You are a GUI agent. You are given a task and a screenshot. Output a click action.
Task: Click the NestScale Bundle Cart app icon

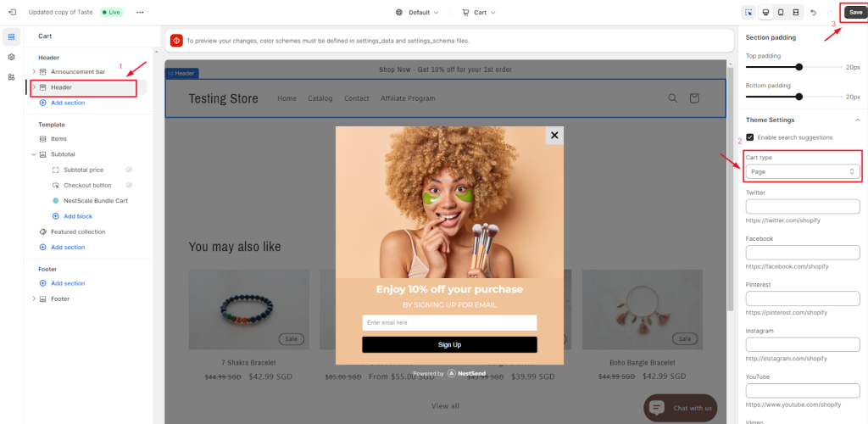[55, 201]
